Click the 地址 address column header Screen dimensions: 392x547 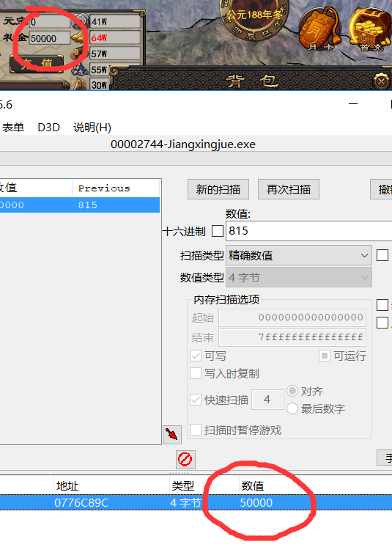pyautogui.click(x=67, y=485)
